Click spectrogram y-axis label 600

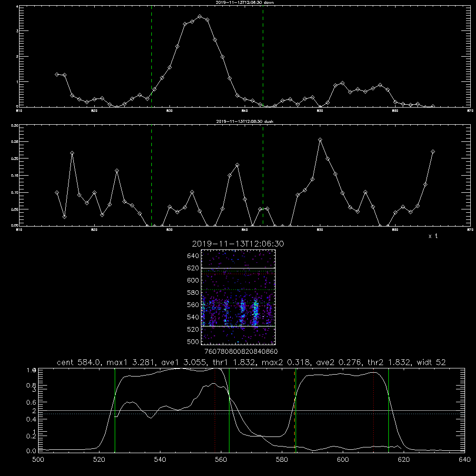point(193,280)
